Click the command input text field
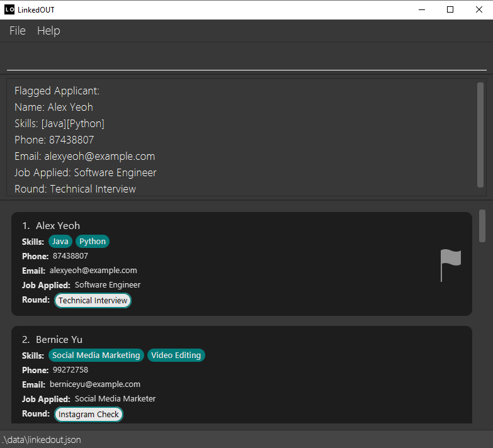Screen dimensions: 493x448 point(246,59)
